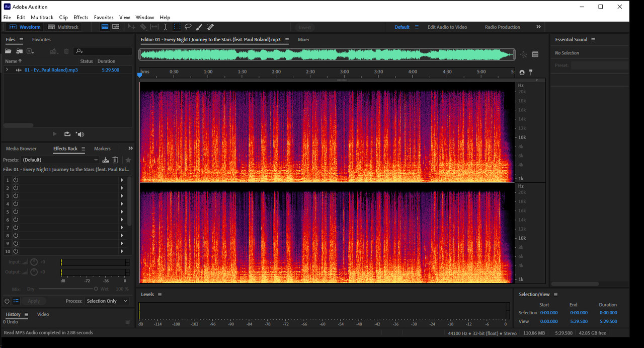Select the Lasso Selection tool
Viewport: 644px width, 348px height.
[188, 27]
